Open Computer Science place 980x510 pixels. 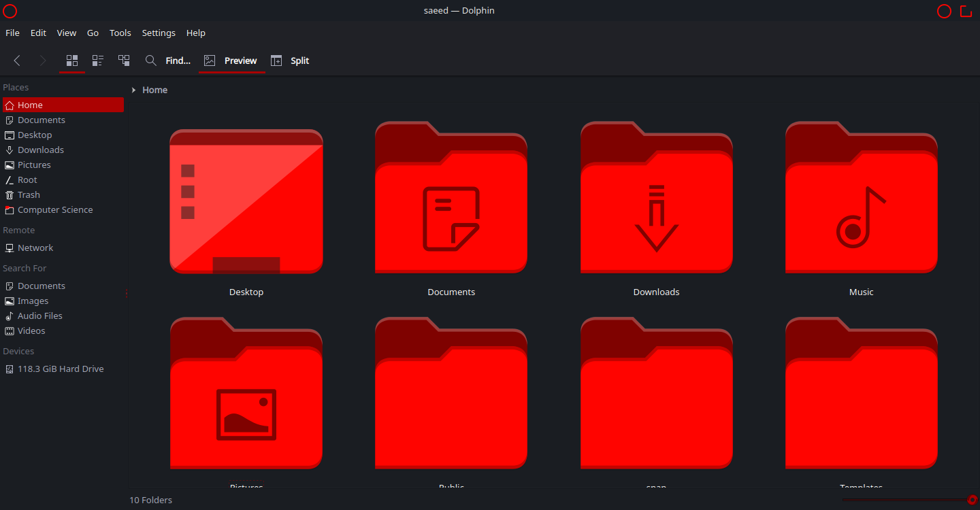63,209
